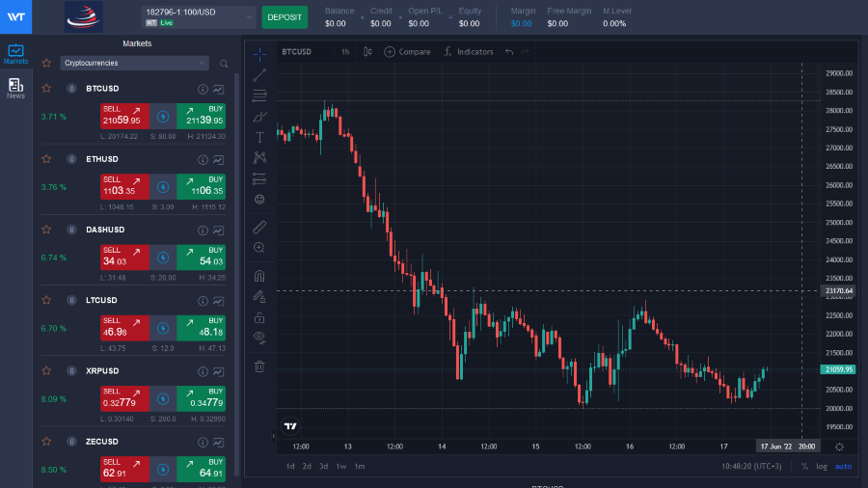
Task: Open the LTCUSD chart icon
Action: (x=219, y=301)
